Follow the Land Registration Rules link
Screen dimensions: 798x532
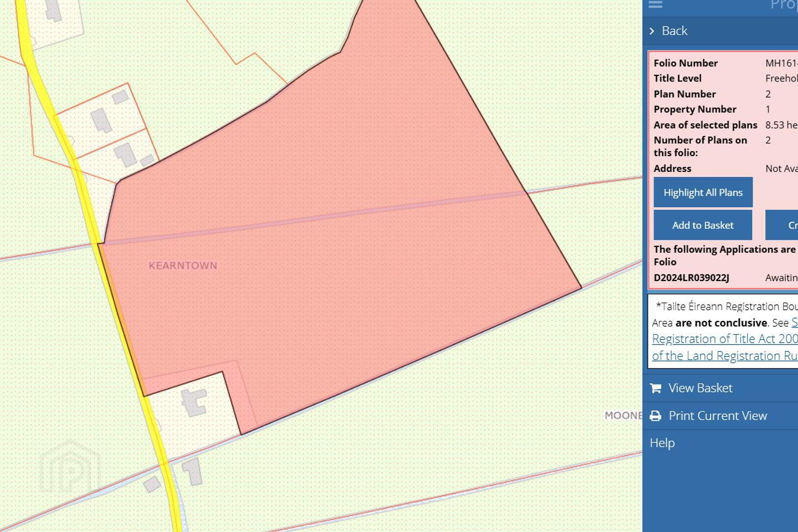pos(725,355)
